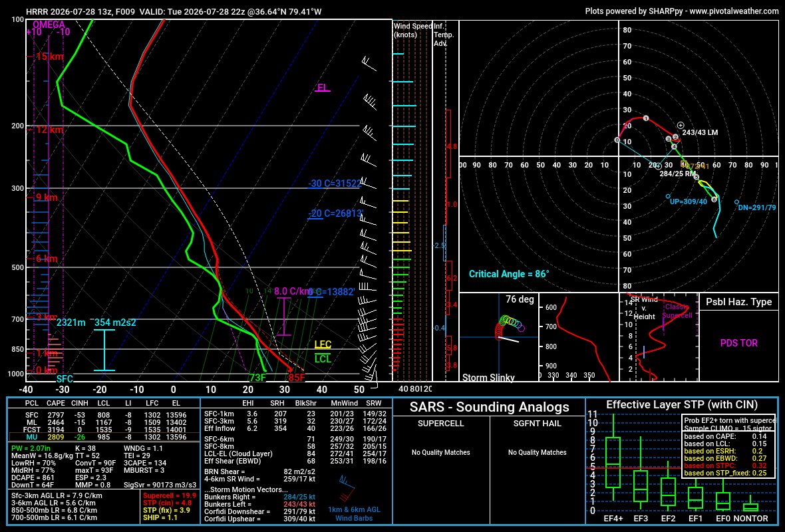Click the green PW = 2.07in value
This screenshot has height=532, width=785.
pyautogui.click(x=33, y=449)
